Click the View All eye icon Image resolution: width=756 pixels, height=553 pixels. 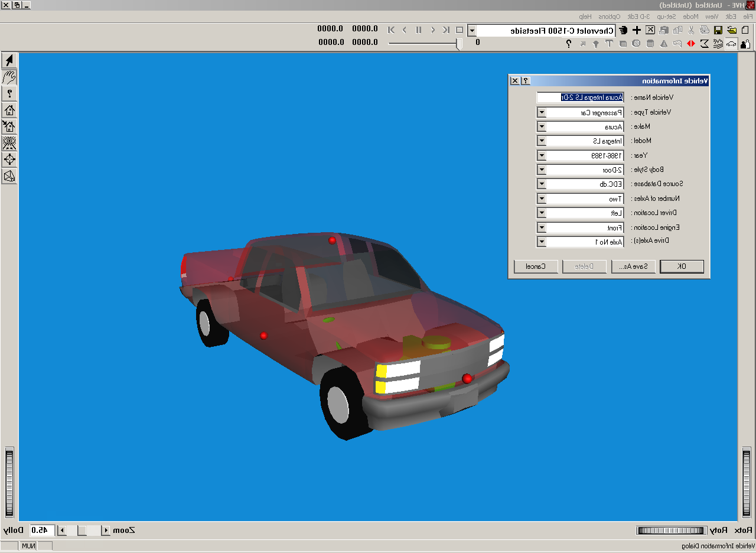coord(9,143)
